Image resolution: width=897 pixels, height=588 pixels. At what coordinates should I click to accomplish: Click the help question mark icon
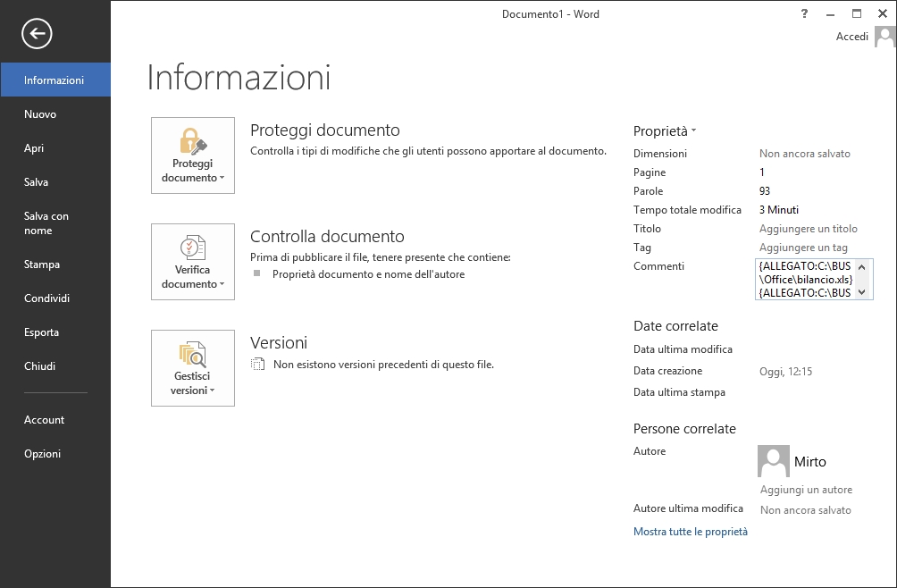tap(804, 13)
